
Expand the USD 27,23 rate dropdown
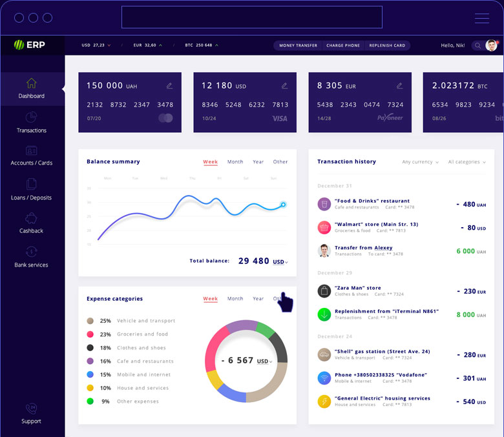96,45
